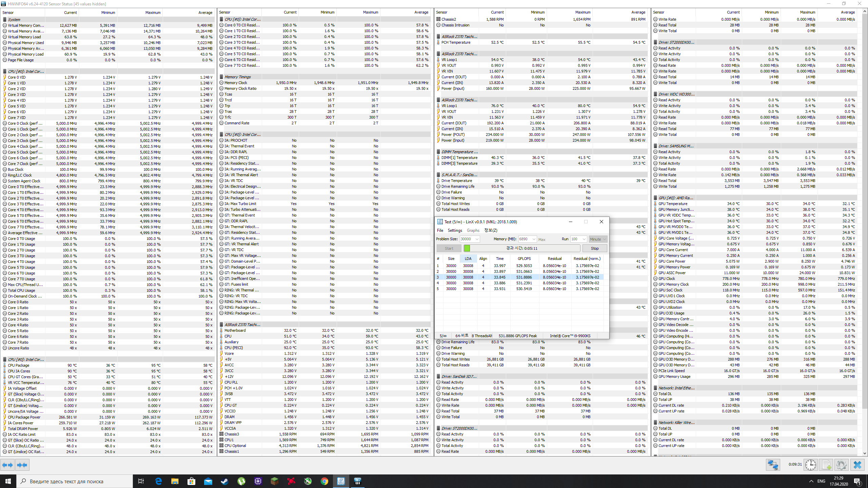Click the blue X close sensors icon
The image size is (868, 488).
857,465
